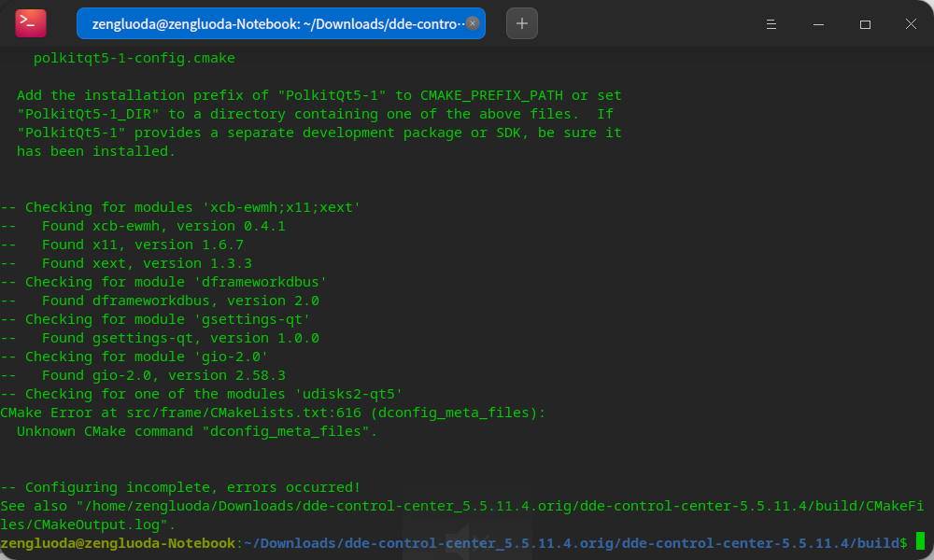Minimize the terminal window
This screenshot has height=560, width=934.
pos(818,23)
